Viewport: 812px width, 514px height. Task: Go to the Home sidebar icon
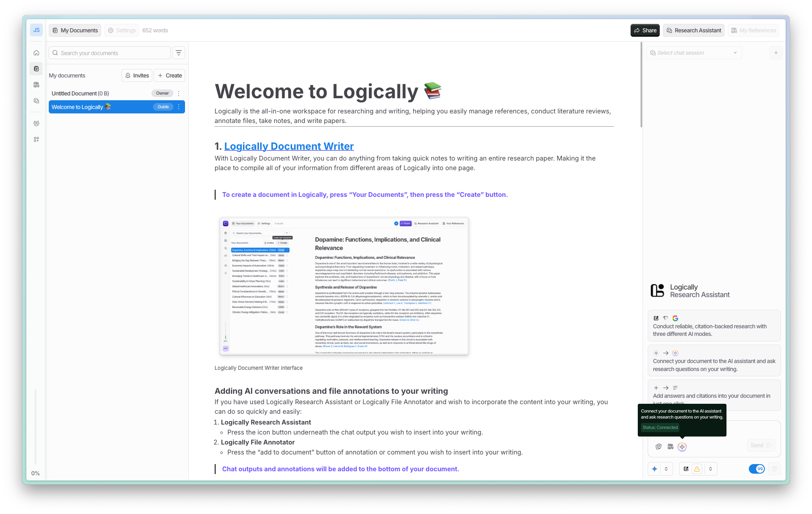[36, 53]
